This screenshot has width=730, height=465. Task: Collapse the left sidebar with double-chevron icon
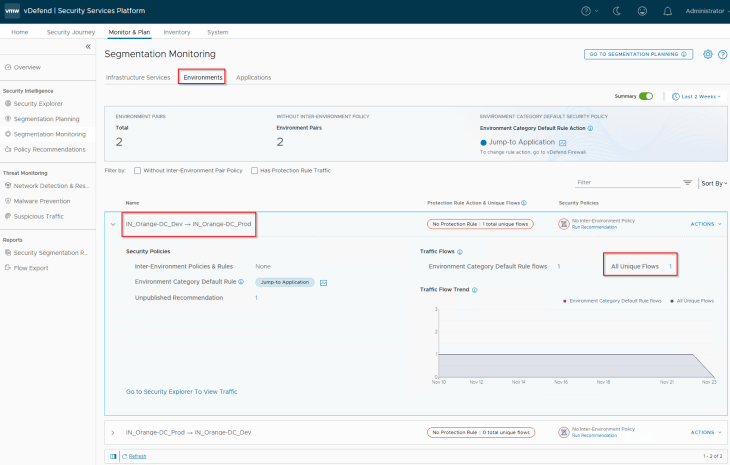coord(88,47)
